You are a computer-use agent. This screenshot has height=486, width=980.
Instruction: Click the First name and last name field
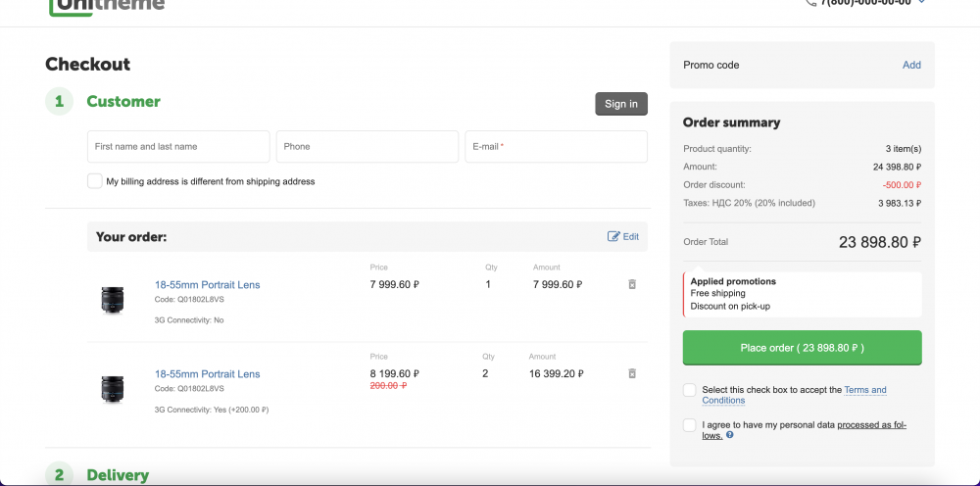tap(178, 147)
